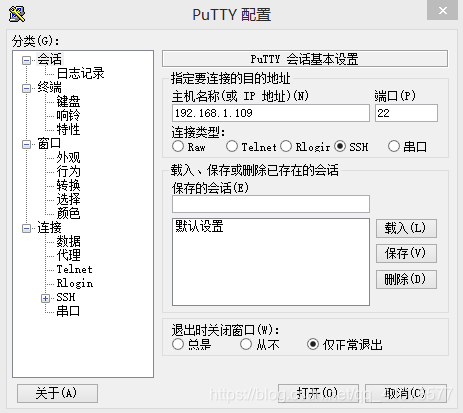Screen dimensions: 463x413
Task: Collapse the 会话 tree node
Action: point(26,60)
